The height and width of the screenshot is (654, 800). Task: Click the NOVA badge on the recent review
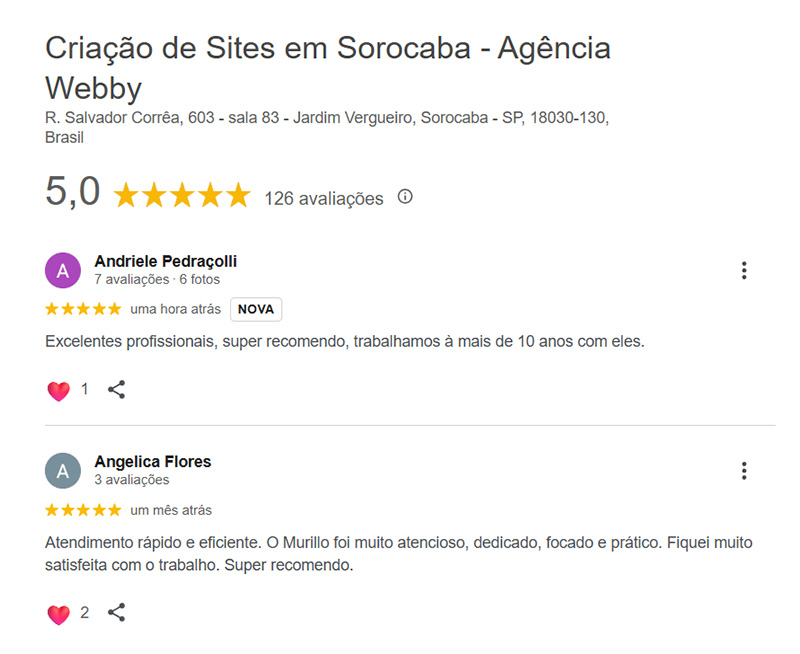255,309
